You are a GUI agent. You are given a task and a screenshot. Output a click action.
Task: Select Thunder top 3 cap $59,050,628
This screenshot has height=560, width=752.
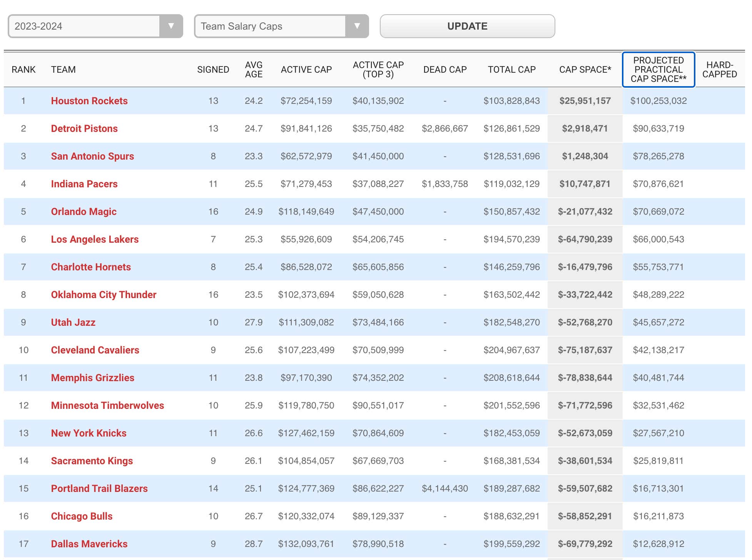378,295
